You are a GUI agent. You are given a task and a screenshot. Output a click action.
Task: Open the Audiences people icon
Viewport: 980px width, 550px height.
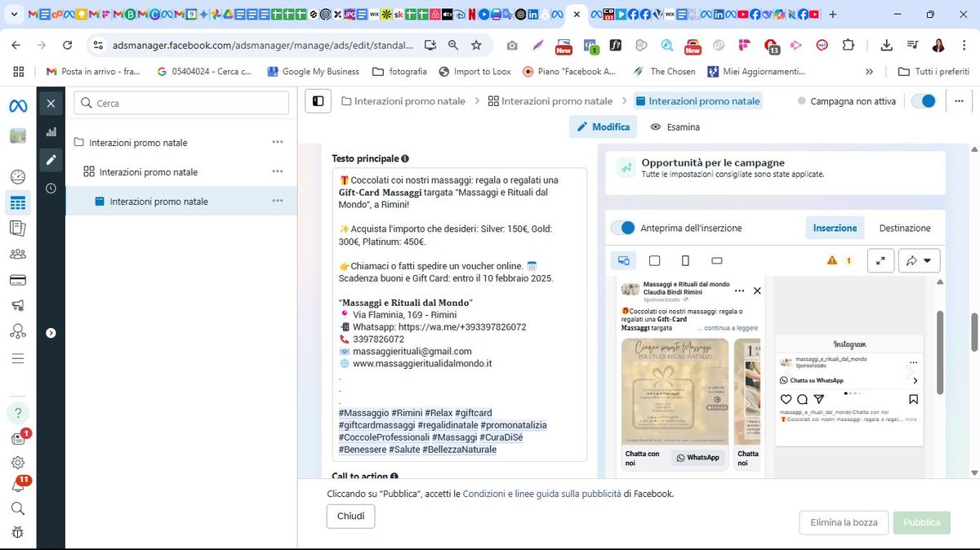(18, 254)
